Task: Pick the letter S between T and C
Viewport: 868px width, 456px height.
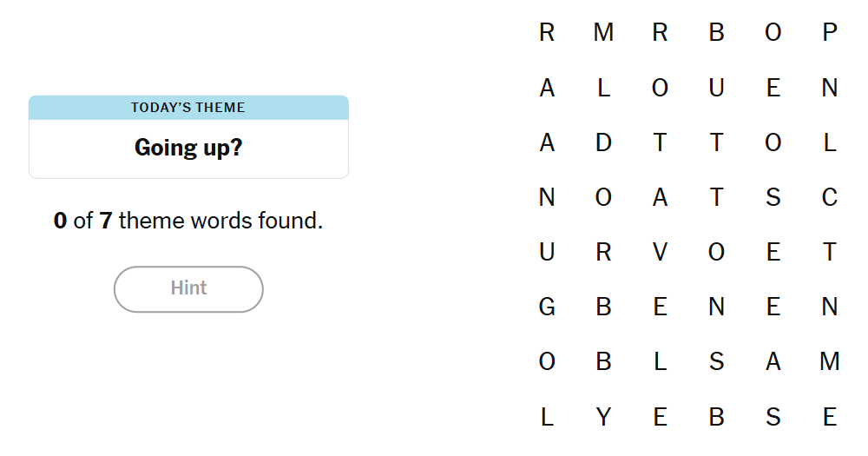Action: pos(773,198)
